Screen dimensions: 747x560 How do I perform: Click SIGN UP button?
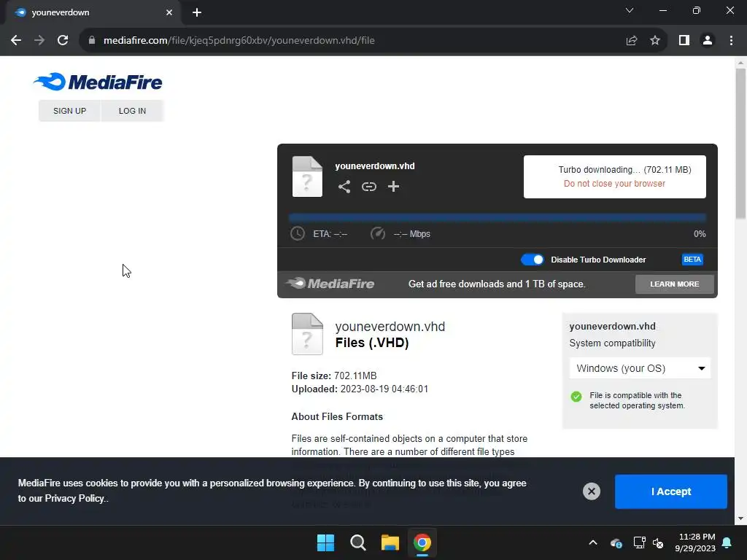(69, 111)
